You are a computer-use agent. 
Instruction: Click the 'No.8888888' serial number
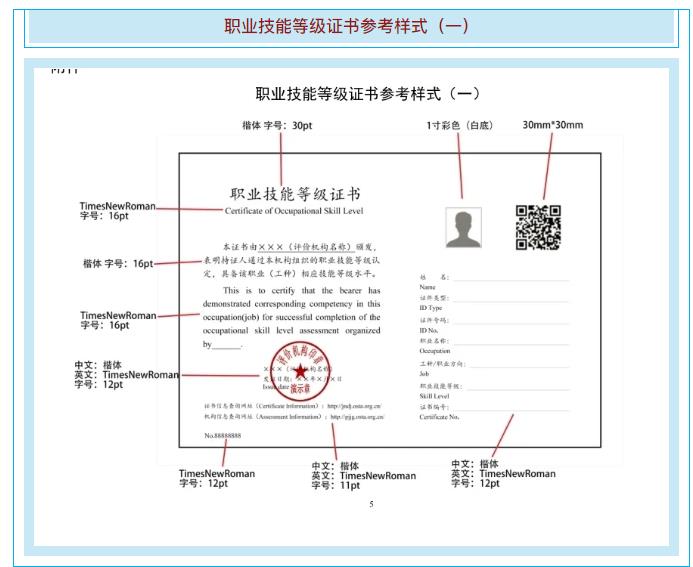222,436
